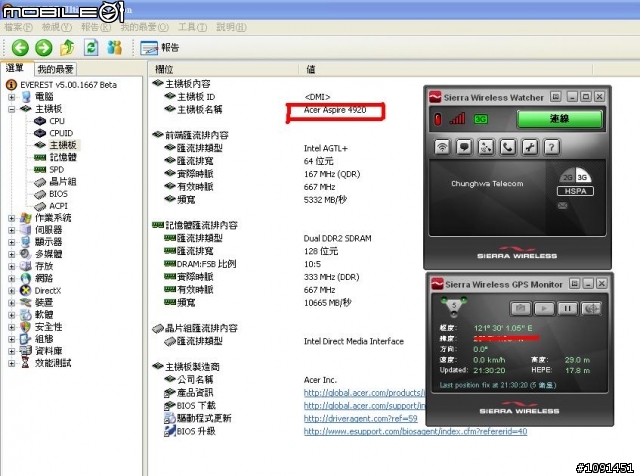Image resolution: width=640 pixels, height=476 pixels.
Task: Expand the 存放 Storage tree node
Action: coord(12,267)
